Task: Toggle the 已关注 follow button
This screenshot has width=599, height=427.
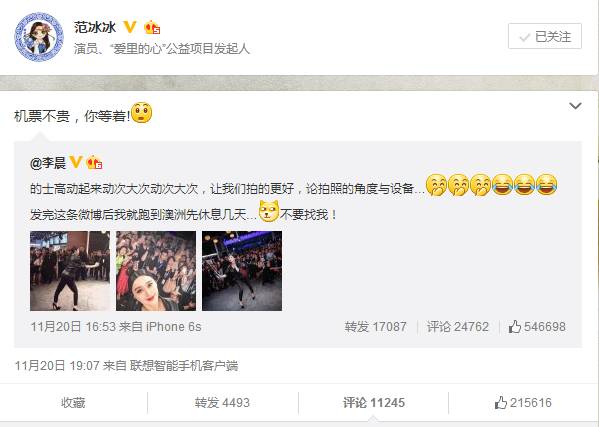Action: pos(545,36)
